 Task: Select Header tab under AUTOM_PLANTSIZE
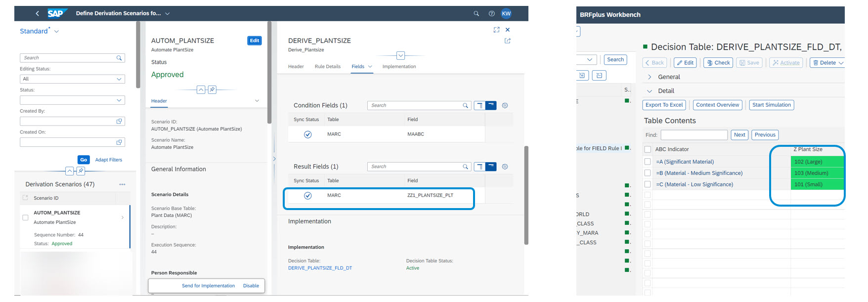pyautogui.click(x=159, y=101)
